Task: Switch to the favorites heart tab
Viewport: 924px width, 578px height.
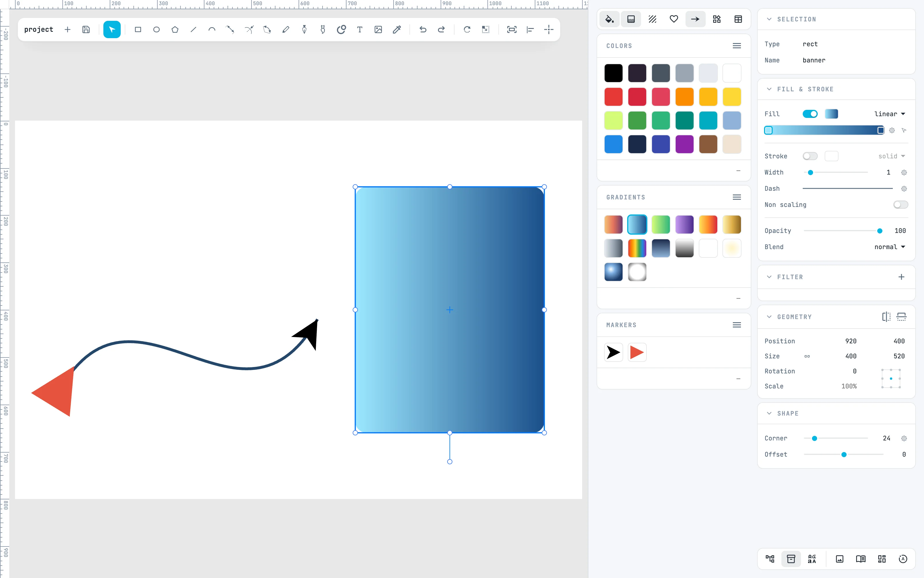Action: coord(674,19)
